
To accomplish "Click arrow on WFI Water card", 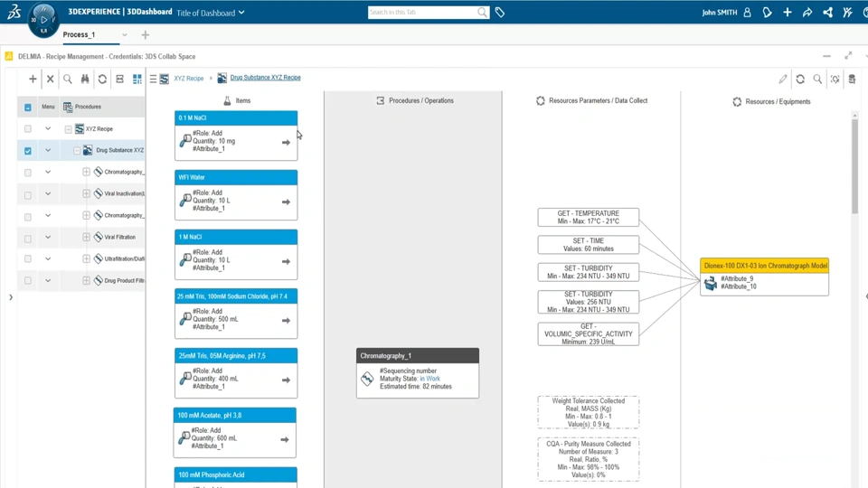I will click(x=286, y=202).
